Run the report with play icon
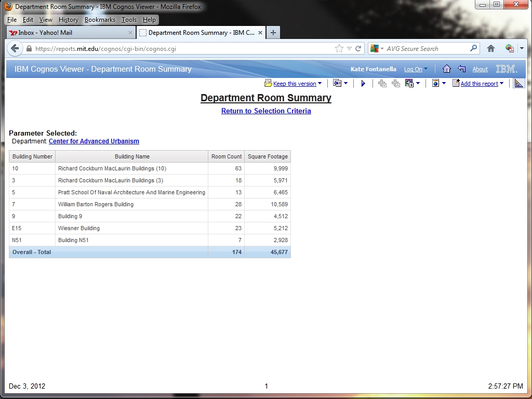The height and width of the screenshot is (399, 532). [363, 84]
